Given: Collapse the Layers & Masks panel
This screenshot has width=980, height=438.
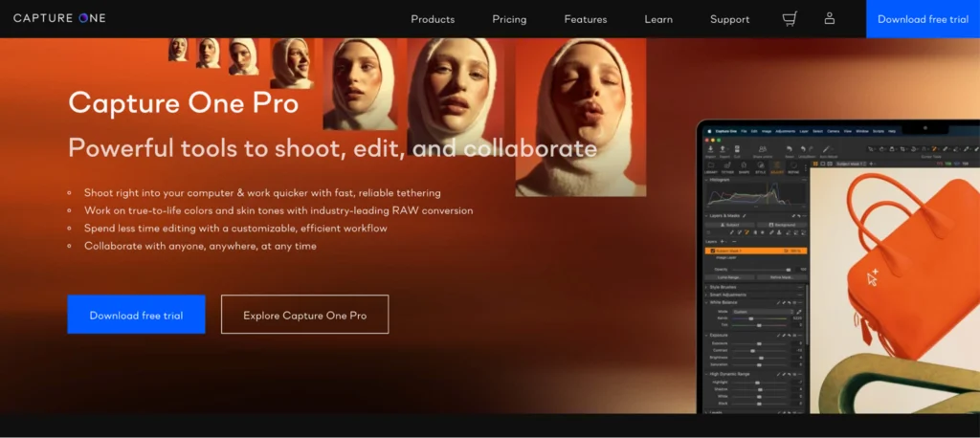Looking at the screenshot, I should pos(706,215).
